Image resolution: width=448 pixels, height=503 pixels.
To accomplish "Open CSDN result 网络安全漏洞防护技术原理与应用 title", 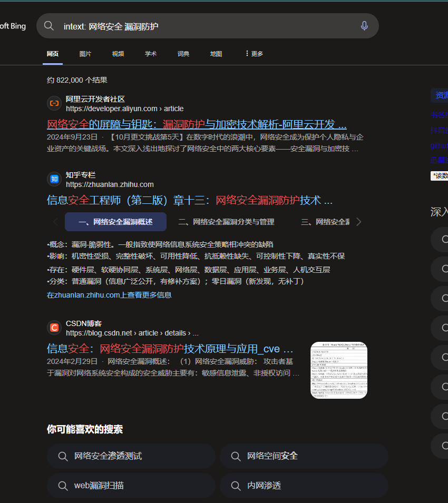I will 170,349.
